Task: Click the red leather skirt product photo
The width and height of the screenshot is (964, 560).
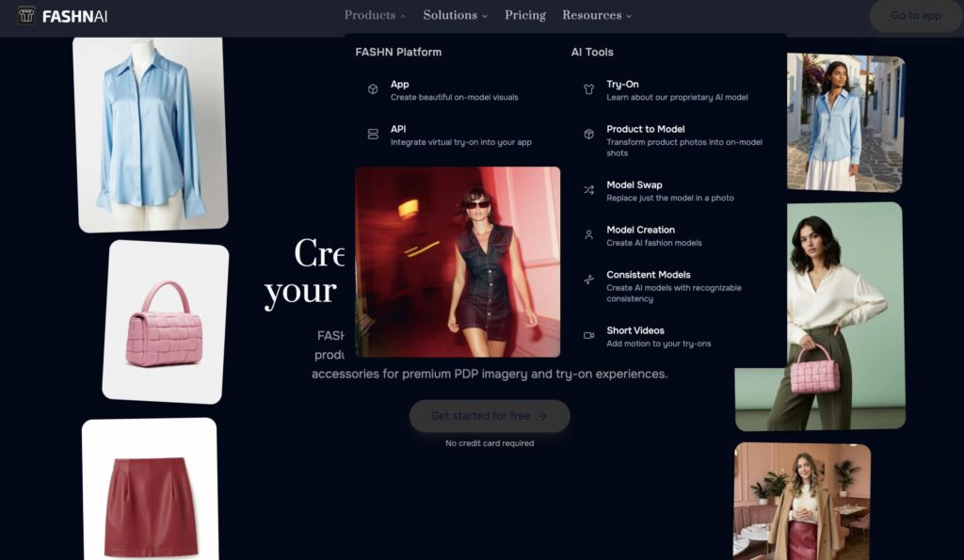Action: pyautogui.click(x=150, y=489)
